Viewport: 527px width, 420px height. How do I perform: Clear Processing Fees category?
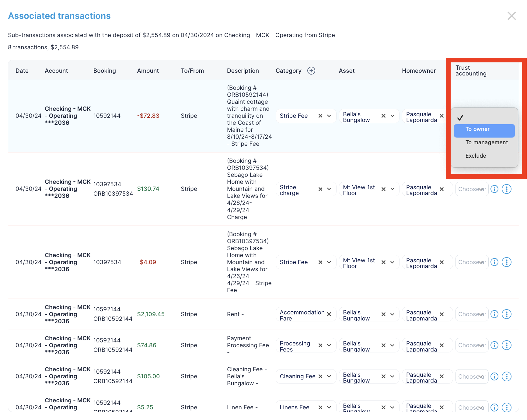coord(320,345)
